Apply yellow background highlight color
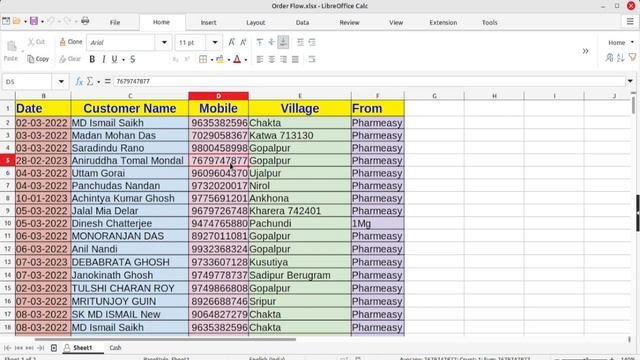Screen dimensions: 640x360 click(220, 60)
